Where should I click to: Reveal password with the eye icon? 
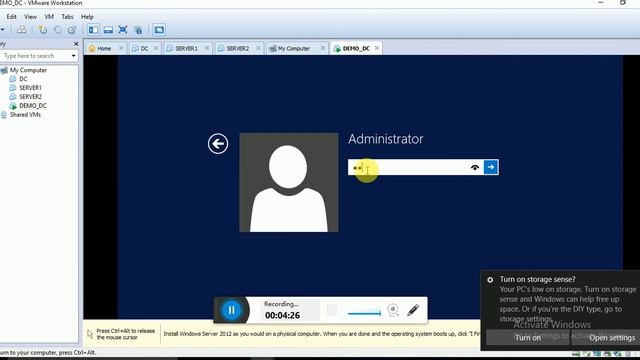click(475, 167)
